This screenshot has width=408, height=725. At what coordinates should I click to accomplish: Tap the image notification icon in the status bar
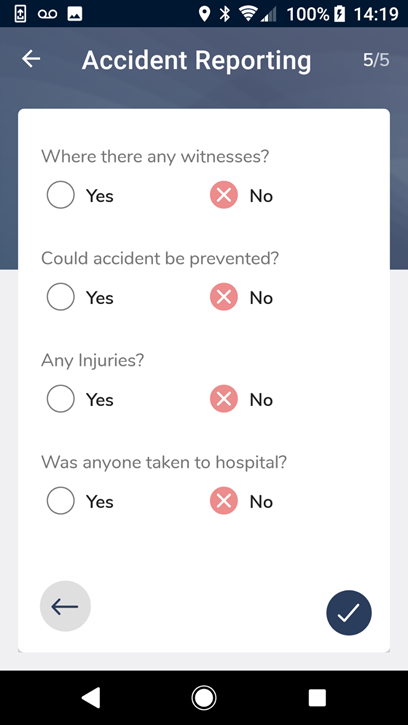(x=75, y=14)
